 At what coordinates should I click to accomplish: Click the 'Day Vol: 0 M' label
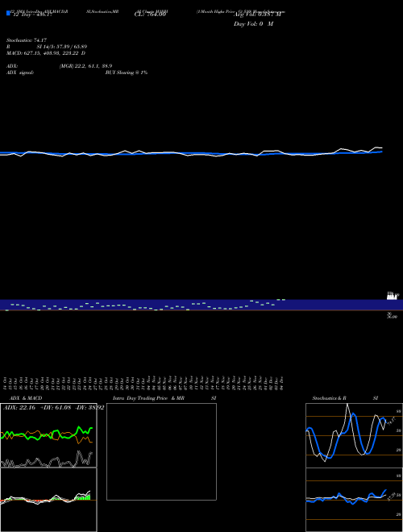click(253, 23)
